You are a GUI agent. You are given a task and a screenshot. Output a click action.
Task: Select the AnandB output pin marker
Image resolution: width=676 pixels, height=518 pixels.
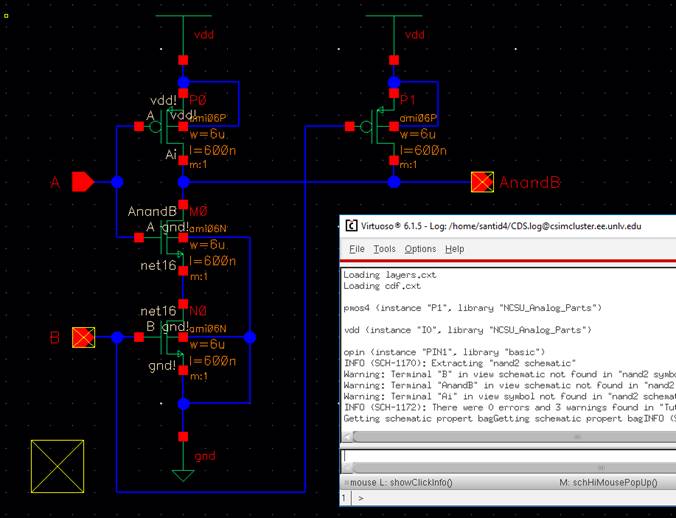(x=483, y=182)
